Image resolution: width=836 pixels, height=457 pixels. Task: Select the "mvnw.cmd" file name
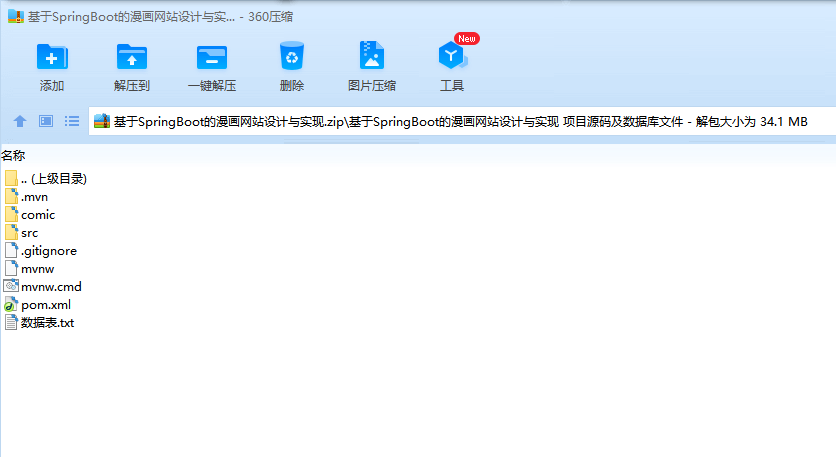[51, 287]
